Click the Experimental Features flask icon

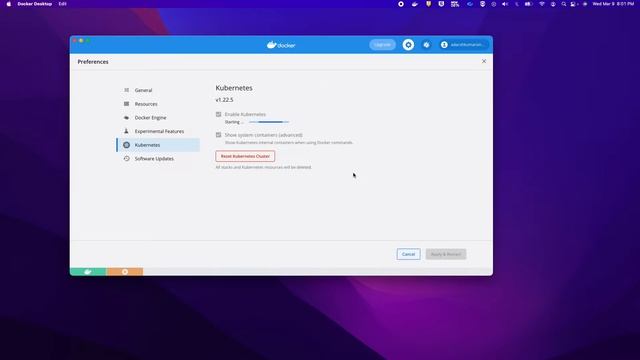(x=127, y=131)
